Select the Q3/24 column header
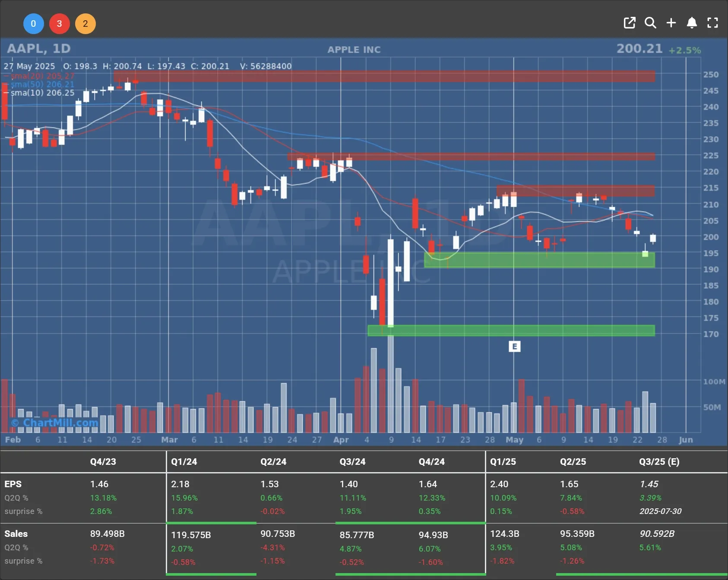728x580 pixels. (352, 461)
